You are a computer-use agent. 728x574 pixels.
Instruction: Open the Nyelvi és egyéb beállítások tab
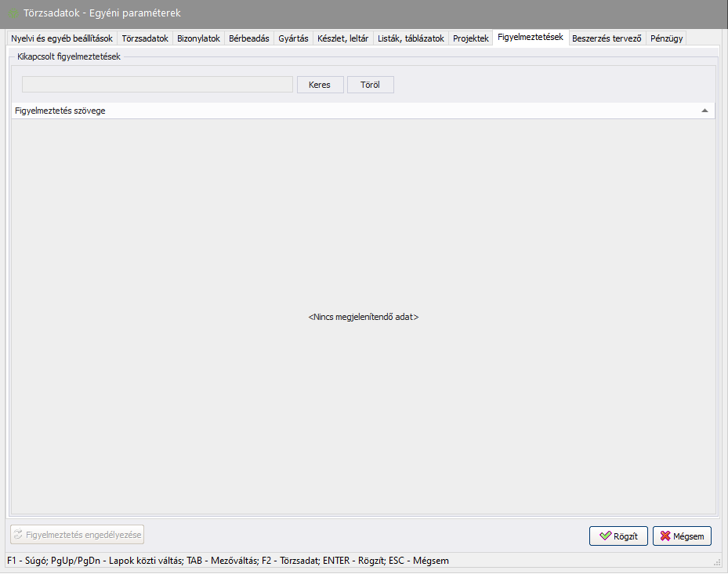click(61, 38)
